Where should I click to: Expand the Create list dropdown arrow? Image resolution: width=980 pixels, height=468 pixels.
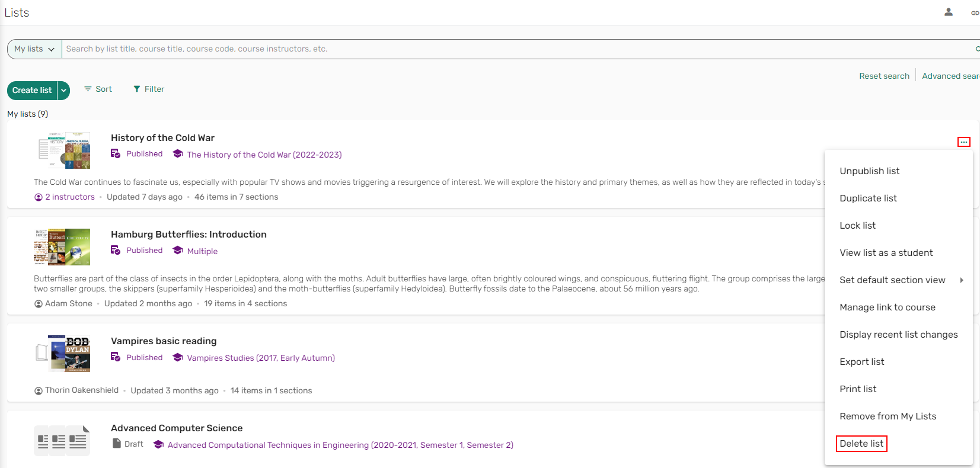[63, 91]
